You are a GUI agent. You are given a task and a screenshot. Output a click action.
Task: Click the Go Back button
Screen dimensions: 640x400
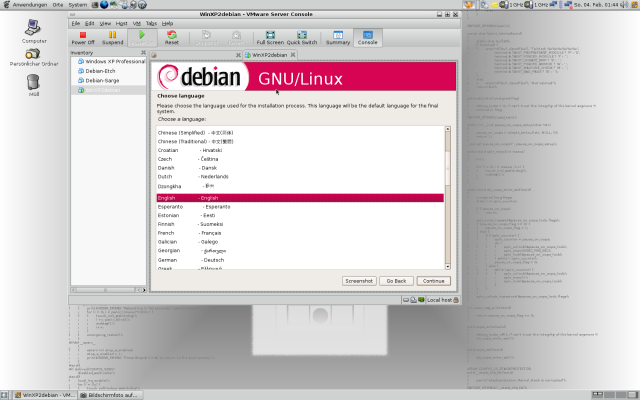[396, 281]
